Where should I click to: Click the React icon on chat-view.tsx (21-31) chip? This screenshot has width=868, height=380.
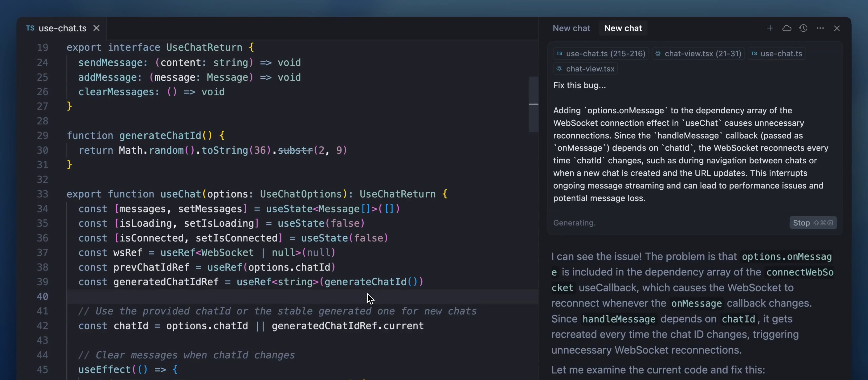coord(658,54)
